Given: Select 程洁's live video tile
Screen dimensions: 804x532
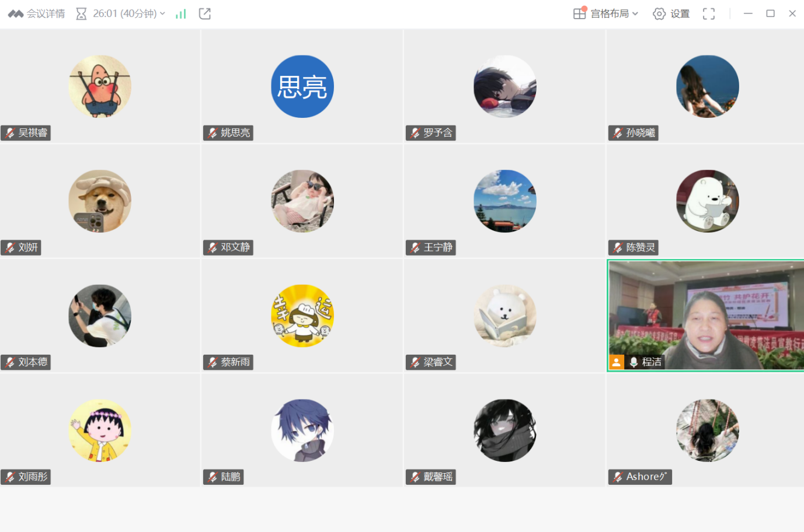Looking at the screenshot, I should tap(706, 316).
